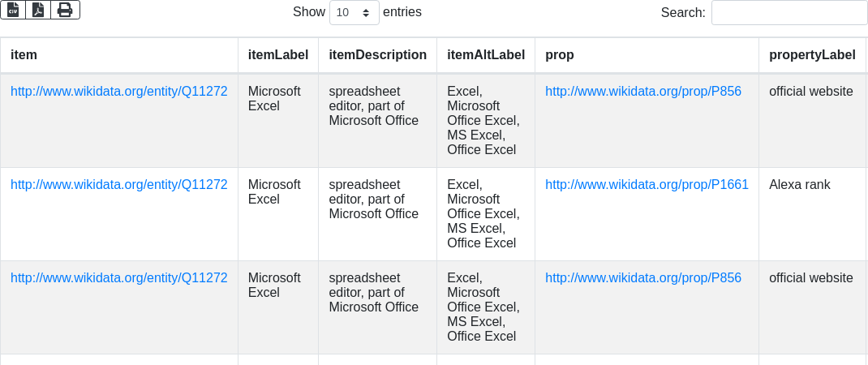This screenshot has height=365, width=868.
Task: Sort by itemDescription column header
Action: (377, 54)
